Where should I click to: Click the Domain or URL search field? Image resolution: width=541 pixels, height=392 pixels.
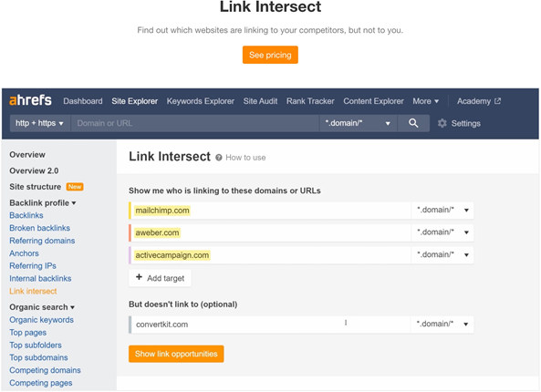point(194,123)
